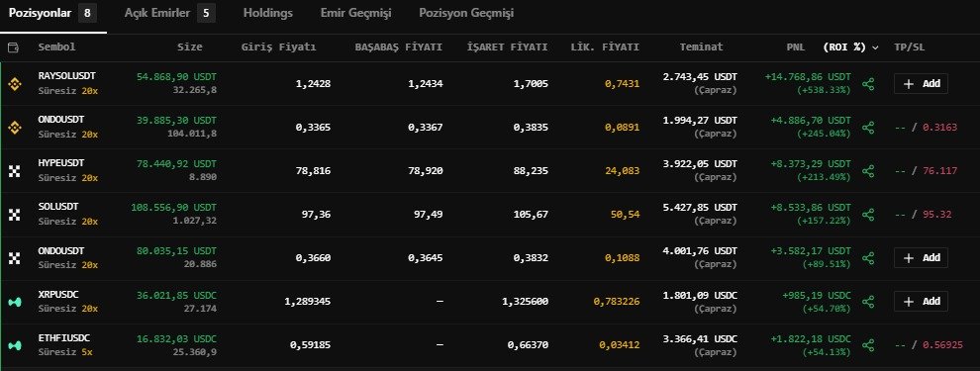This screenshot has height=371, width=980.
Task: Click the positions count badge 8
Action: point(87,13)
